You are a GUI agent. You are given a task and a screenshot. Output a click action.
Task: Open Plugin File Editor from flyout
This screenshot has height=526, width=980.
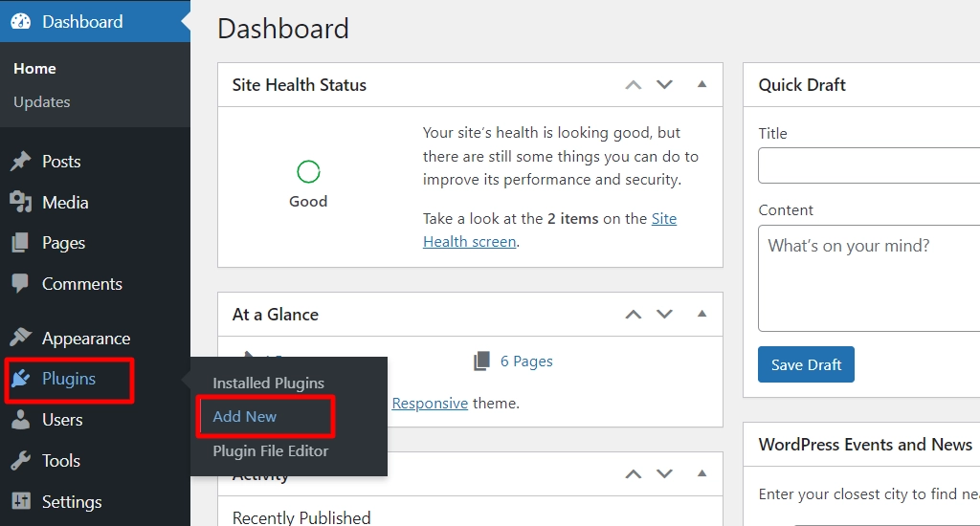point(270,450)
